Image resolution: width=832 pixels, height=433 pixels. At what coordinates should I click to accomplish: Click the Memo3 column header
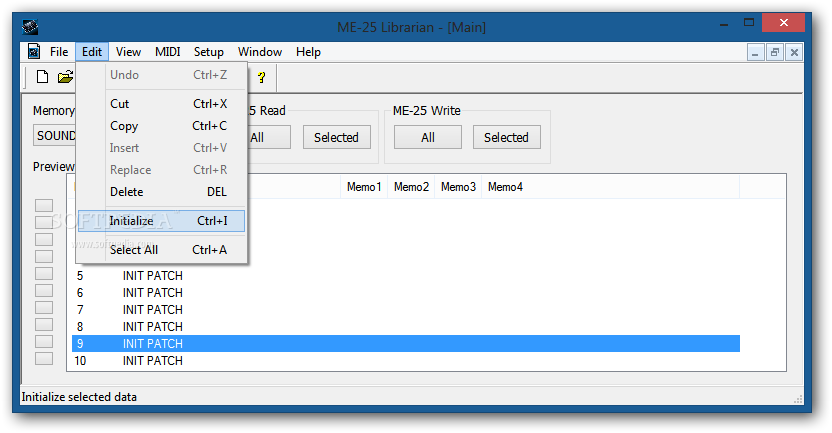[458, 187]
